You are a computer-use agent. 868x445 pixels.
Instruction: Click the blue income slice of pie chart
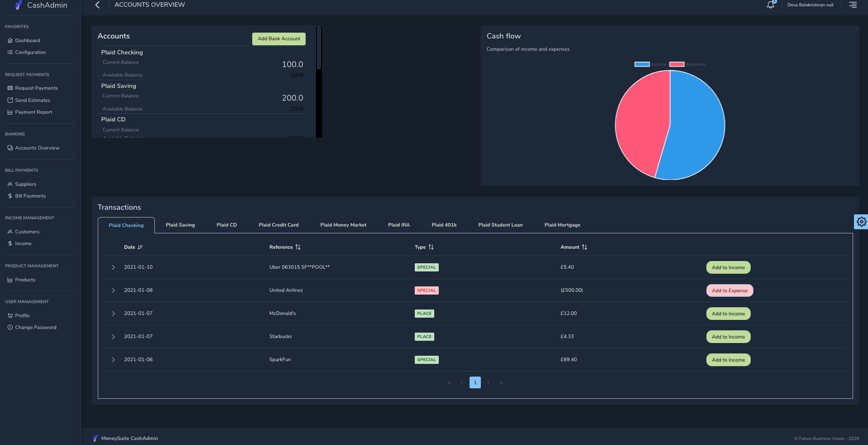coord(697,127)
